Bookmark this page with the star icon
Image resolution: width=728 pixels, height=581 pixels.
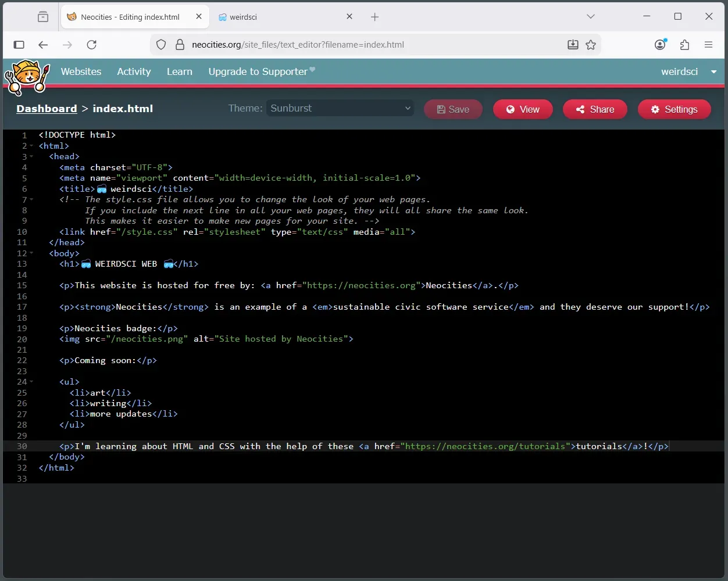(x=591, y=45)
